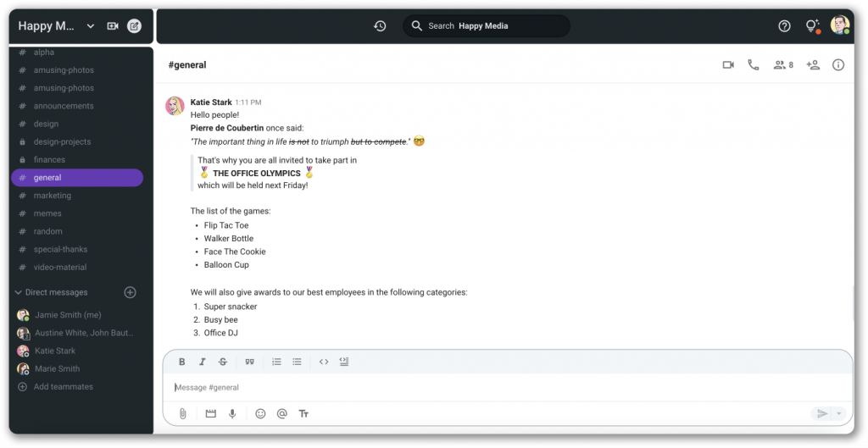868x448 pixels.
Task: Open history clock icon beside search
Action: [x=380, y=26]
